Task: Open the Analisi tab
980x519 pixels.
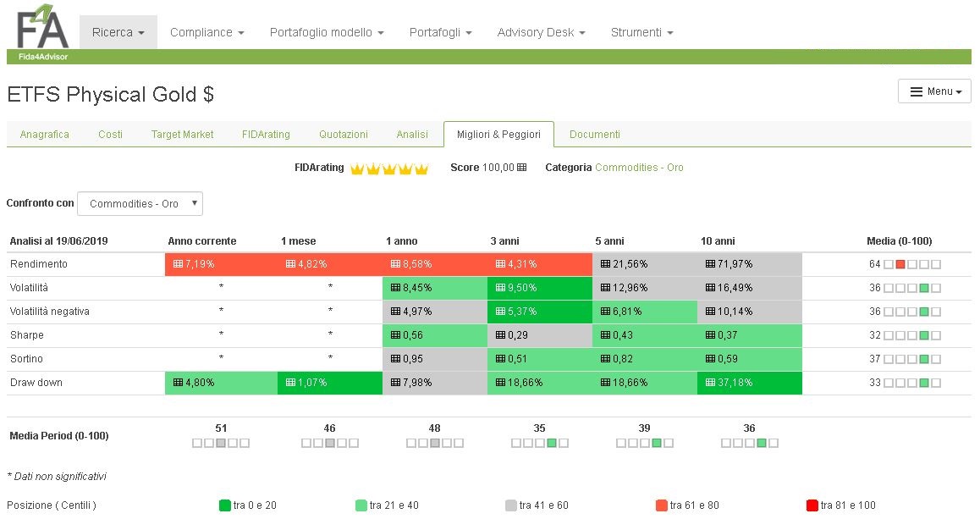Action: [x=412, y=135]
